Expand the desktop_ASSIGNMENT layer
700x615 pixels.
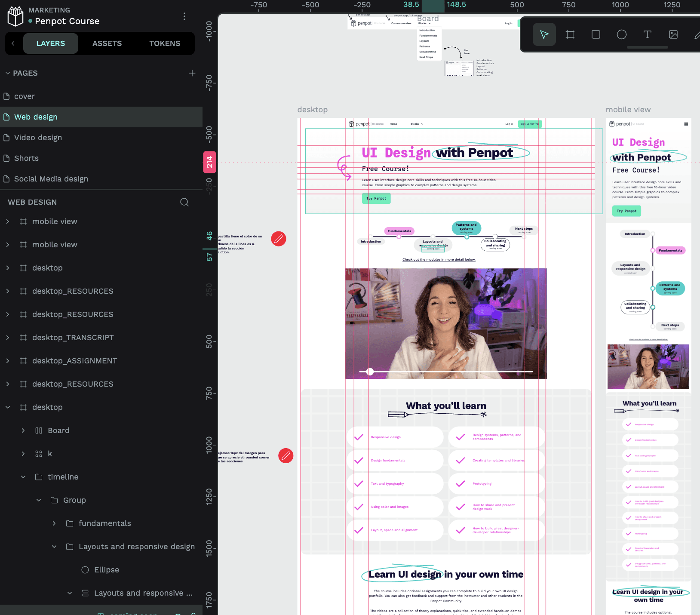point(8,361)
